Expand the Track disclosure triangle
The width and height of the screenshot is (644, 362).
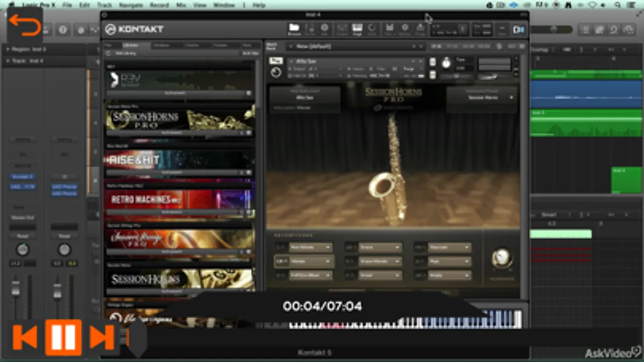8,61
